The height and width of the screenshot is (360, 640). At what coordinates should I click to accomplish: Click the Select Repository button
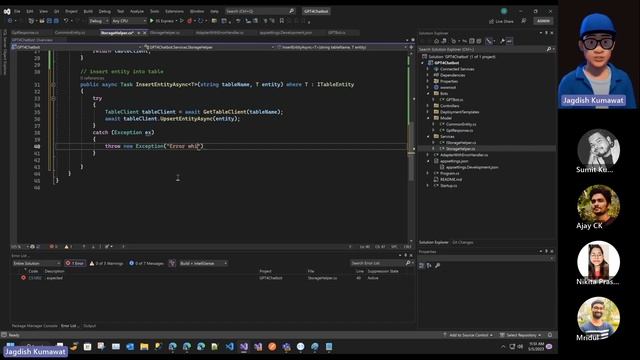(521, 335)
